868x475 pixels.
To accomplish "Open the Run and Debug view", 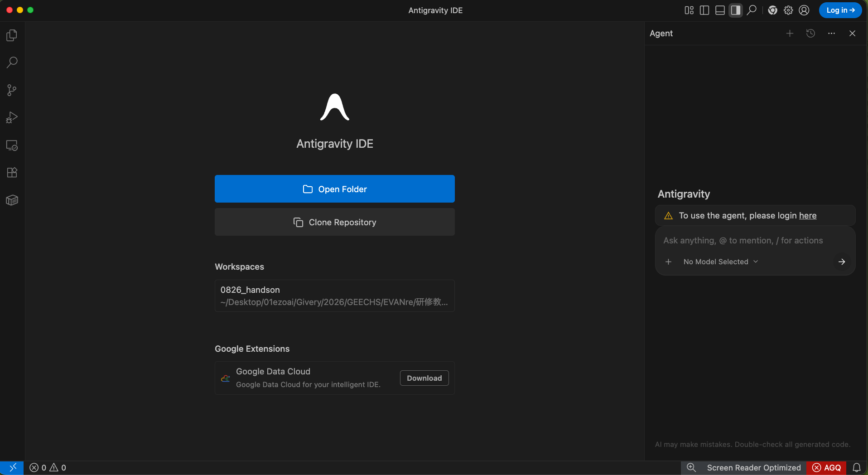I will pos(12,118).
